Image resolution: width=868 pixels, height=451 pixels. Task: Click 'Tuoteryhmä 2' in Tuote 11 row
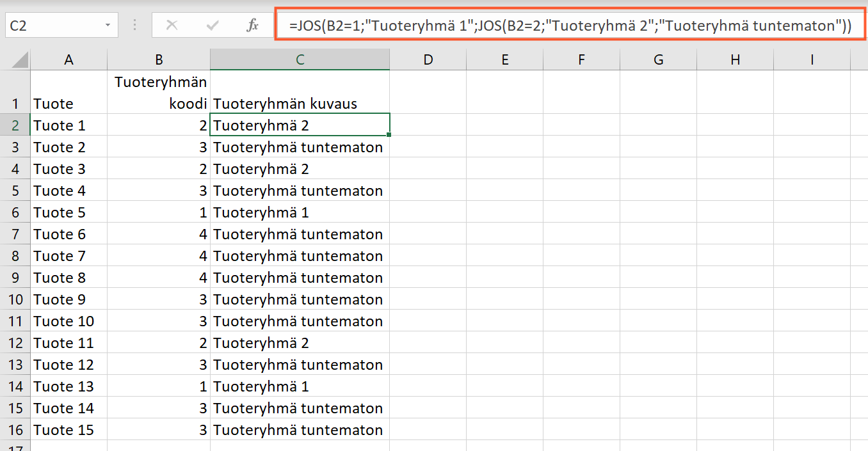(x=300, y=343)
